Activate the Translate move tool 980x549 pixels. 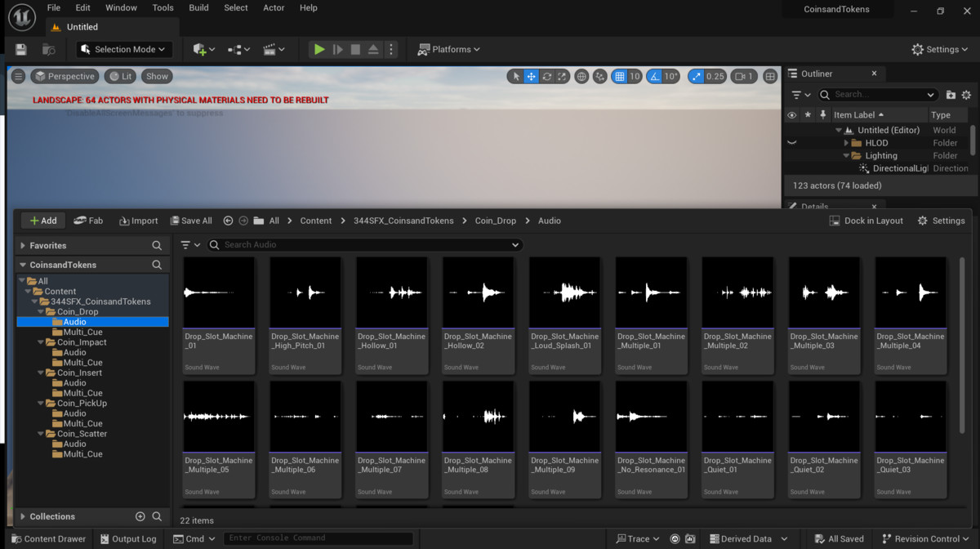pos(531,76)
